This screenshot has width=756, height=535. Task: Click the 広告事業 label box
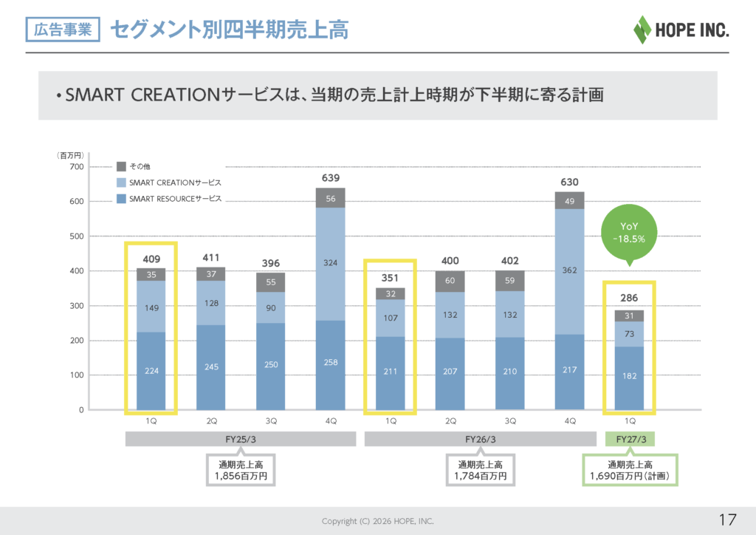point(63,30)
